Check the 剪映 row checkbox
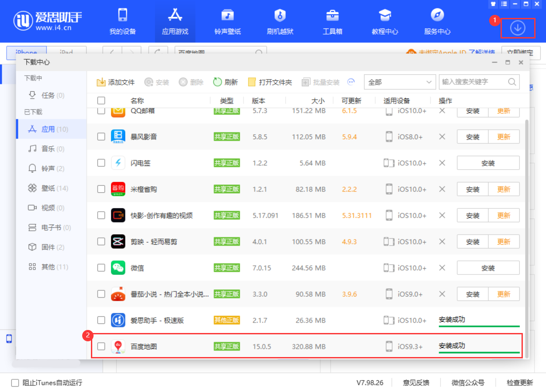The width and height of the screenshot is (546, 392). click(x=101, y=242)
